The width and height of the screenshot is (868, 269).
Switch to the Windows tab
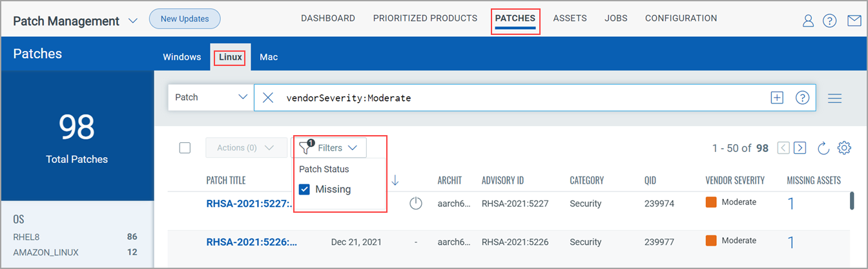coord(181,57)
